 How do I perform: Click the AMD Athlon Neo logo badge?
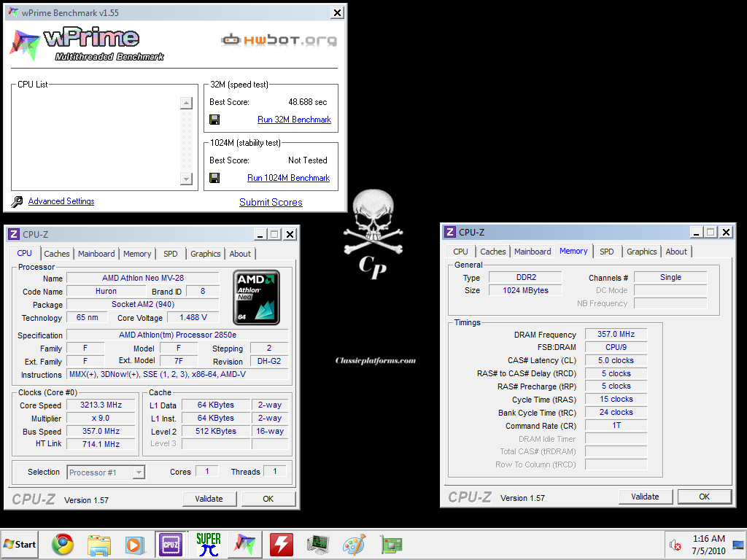click(256, 297)
